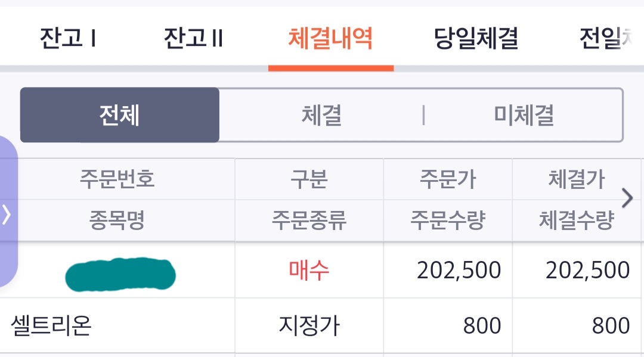This screenshot has height=357, width=644.
Task: Select the 셀트리온 stock name
Action: tap(51, 326)
